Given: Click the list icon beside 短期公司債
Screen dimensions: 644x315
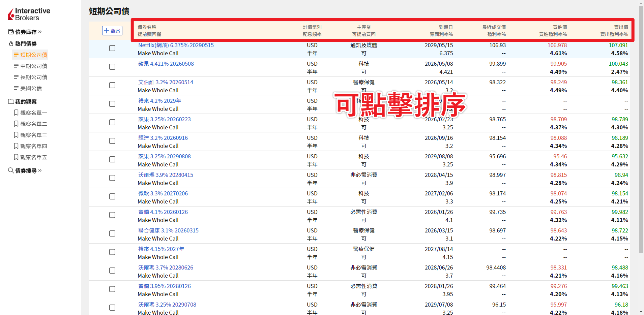Looking at the screenshot, I should 16,55.
